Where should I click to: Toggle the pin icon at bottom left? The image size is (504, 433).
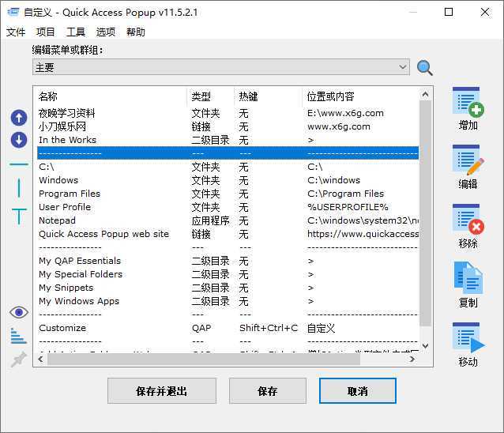(x=18, y=360)
